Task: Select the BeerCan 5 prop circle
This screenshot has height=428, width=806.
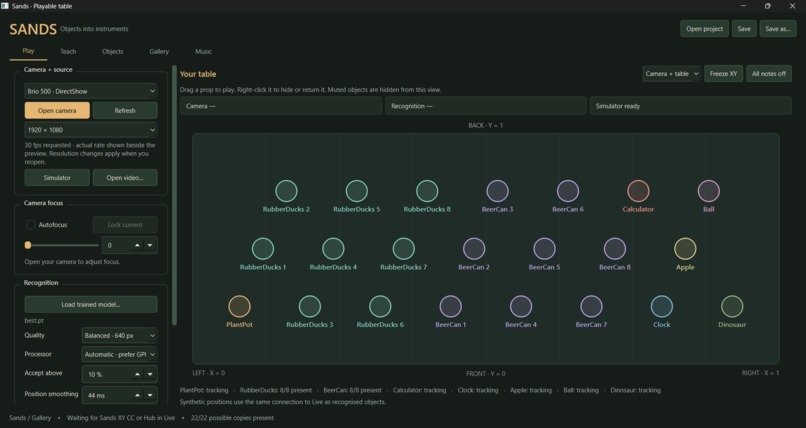Action: [544, 249]
